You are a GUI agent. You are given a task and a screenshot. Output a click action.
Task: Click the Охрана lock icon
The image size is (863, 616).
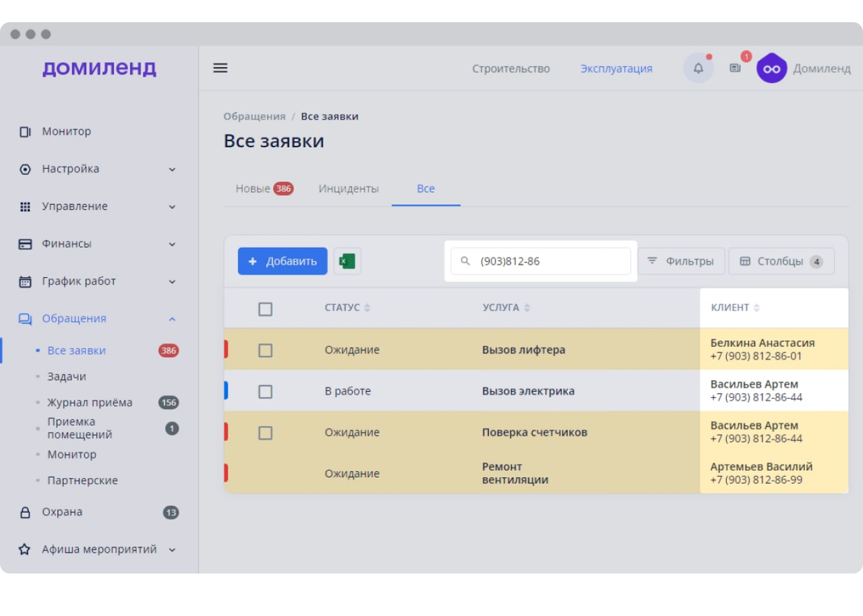[x=25, y=513]
